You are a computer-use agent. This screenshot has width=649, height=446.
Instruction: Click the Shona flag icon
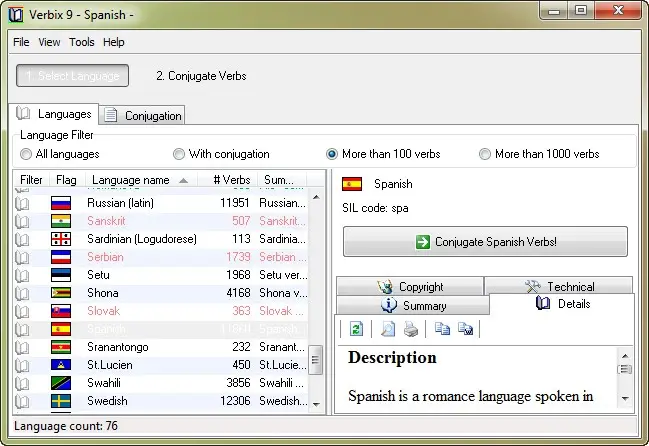pyautogui.click(x=61, y=293)
